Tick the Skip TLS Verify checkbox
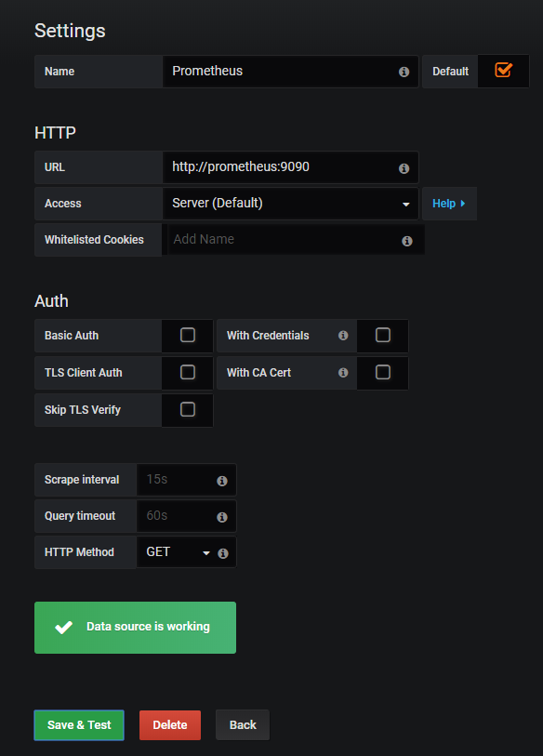 point(188,409)
